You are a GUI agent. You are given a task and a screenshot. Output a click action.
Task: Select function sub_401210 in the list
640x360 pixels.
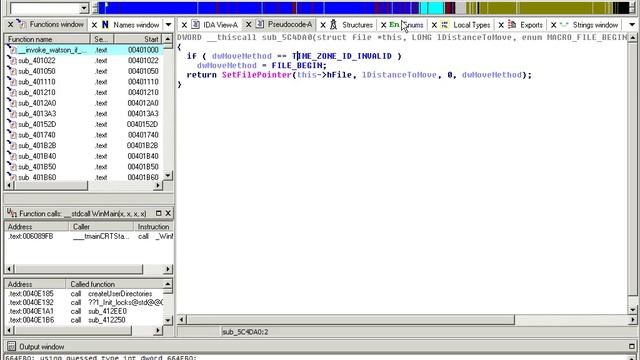pyautogui.click(x=84, y=92)
